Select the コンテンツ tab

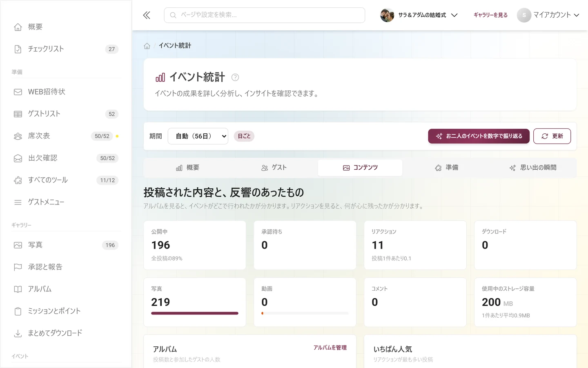pyautogui.click(x=360, y=168)
